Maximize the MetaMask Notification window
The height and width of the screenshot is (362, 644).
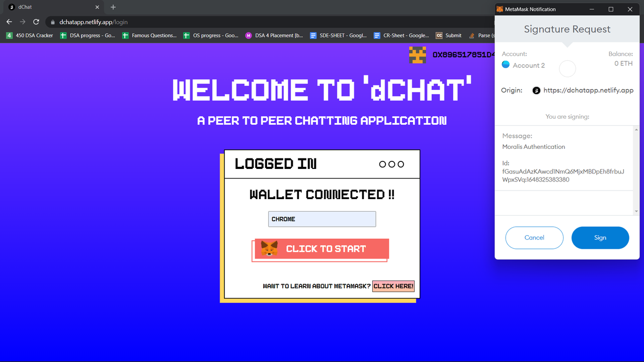pos(611,9)
